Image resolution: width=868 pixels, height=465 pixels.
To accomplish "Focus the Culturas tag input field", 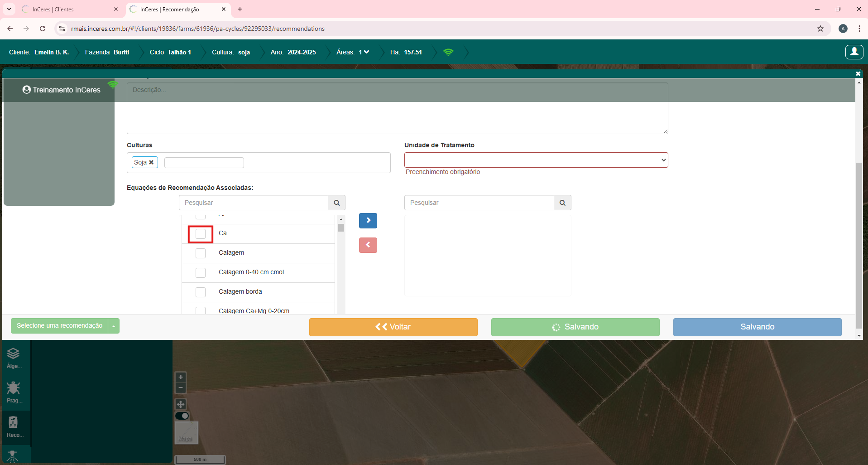I will tap(204, 163).
